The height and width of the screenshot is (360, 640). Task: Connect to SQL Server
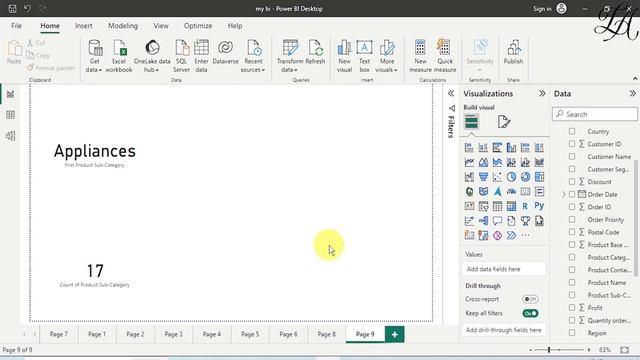(181, 56)
